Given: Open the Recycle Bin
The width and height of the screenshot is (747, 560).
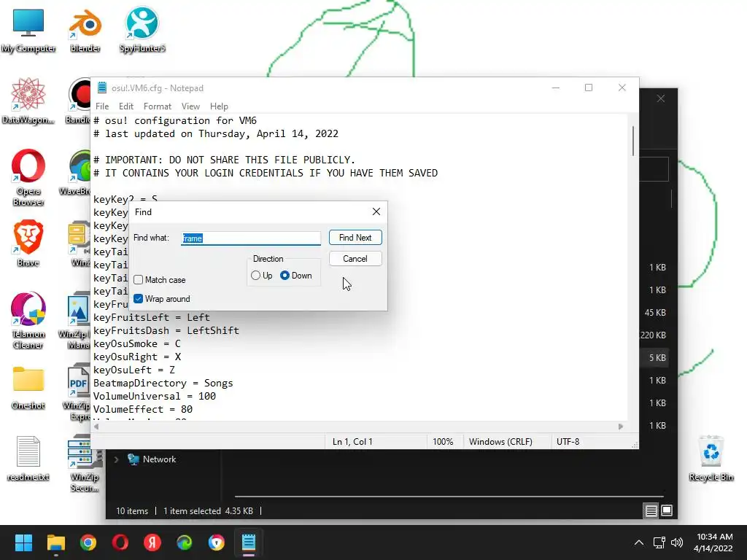Looking at the screenshot, I should tap(711, 459).
